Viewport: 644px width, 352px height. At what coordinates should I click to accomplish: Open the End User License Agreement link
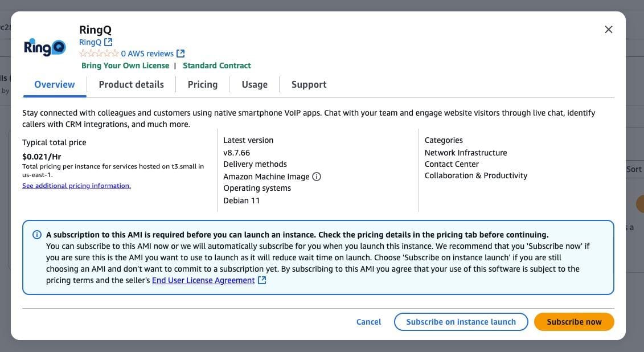(x=203, y=280)
